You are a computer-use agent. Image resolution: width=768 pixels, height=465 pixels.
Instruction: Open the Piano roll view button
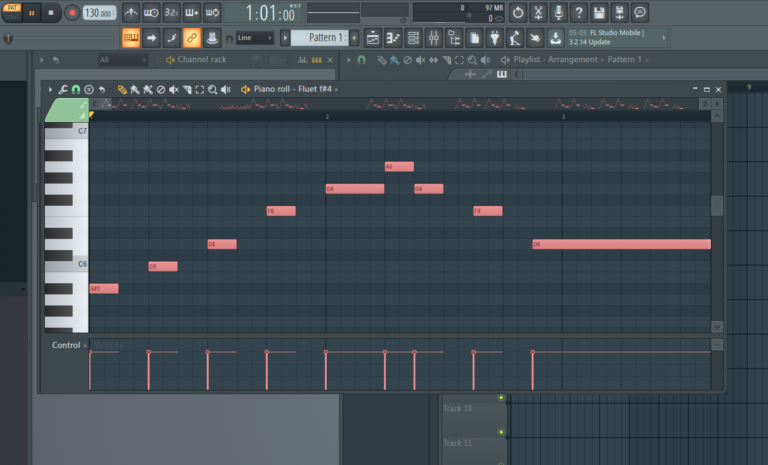[393, 38]
